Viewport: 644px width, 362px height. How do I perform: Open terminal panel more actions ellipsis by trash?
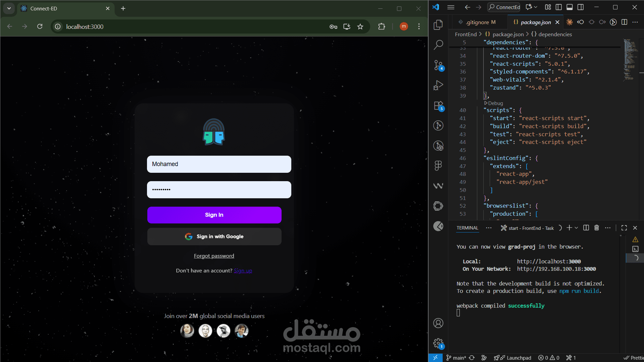tap(608, 228)
